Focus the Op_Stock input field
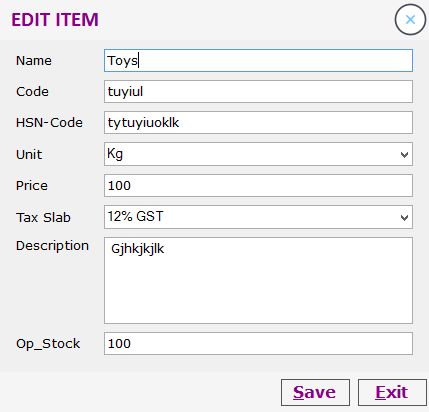The height and width of the screenshot is (412, 429). pyautogui.click(x=258, y=343)
